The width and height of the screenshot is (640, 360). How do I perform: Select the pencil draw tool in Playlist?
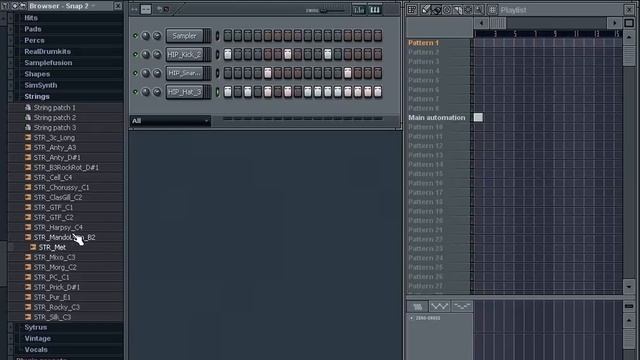[x=426, y=9]
